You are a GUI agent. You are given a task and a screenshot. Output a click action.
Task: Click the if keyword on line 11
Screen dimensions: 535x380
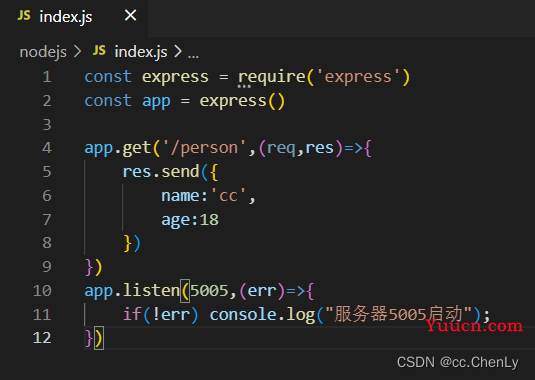[132, 314]
